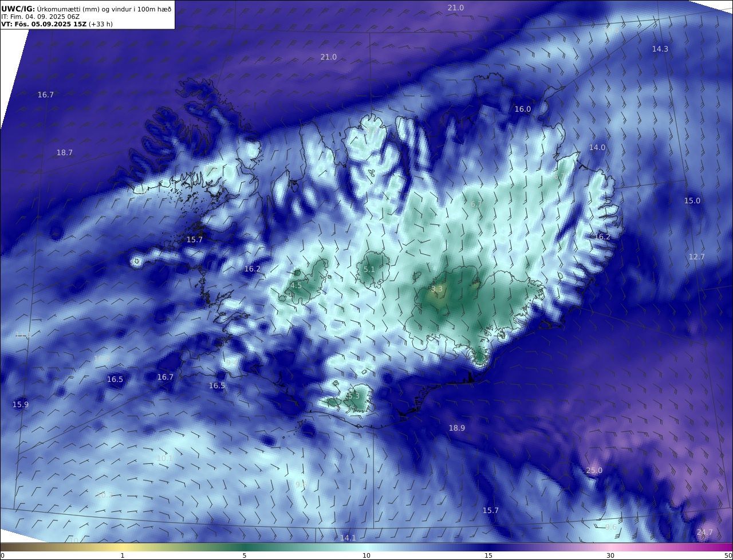The image size is (733, 560).
Task: Select the 6.7 value in the northern highlands
Action: pos(476,204)
